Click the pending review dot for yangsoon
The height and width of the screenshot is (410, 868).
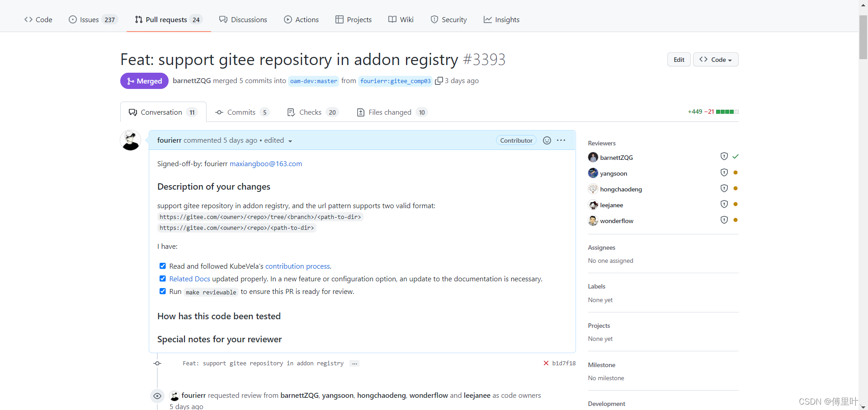point(736,172)
